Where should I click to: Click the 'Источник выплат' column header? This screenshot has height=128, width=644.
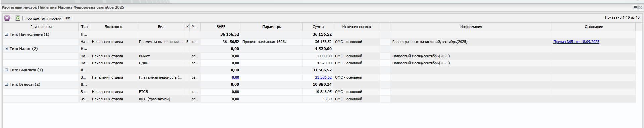(x=357, y=27)
